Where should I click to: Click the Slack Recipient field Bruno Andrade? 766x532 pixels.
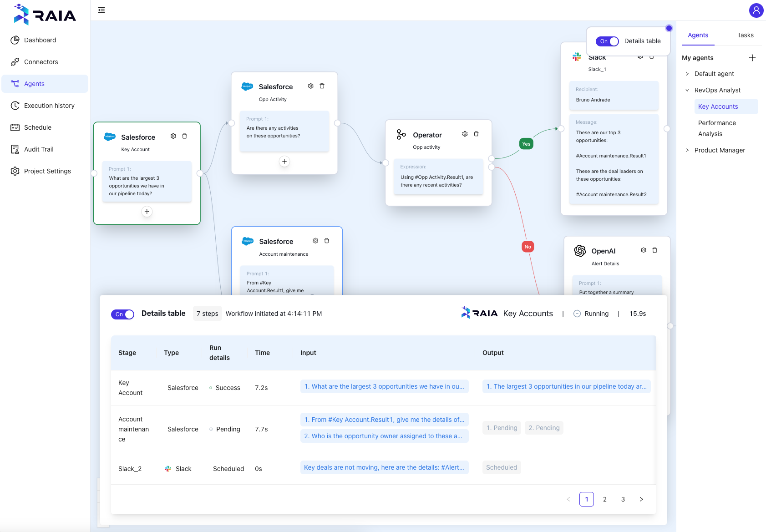pos(614,95)
